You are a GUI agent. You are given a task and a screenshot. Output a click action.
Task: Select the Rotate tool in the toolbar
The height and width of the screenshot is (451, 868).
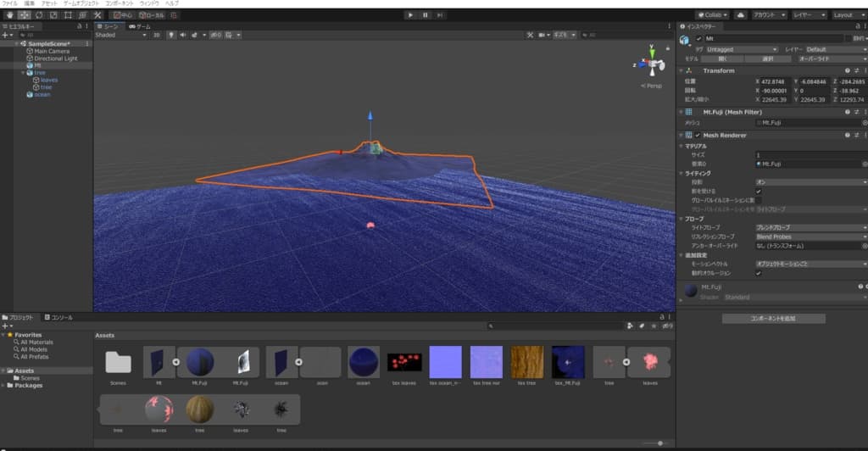click(39, 15)
